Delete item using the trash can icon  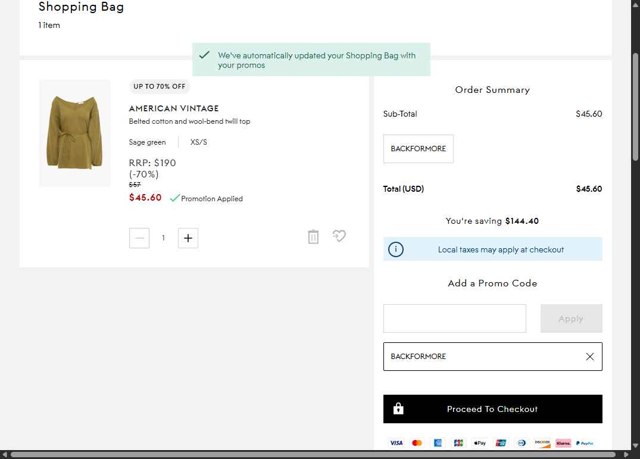(313, 237)
